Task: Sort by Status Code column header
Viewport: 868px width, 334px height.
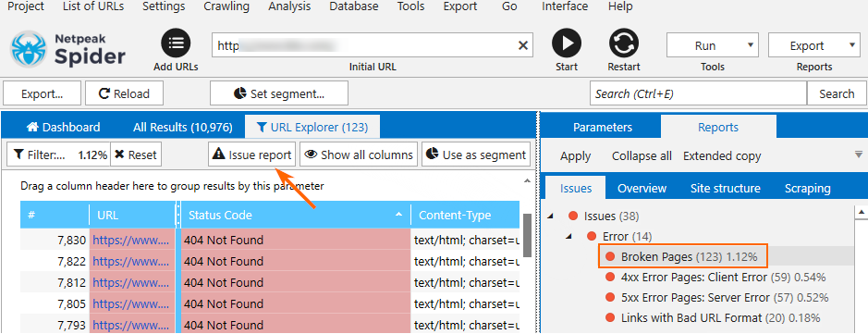Action: 296,216
